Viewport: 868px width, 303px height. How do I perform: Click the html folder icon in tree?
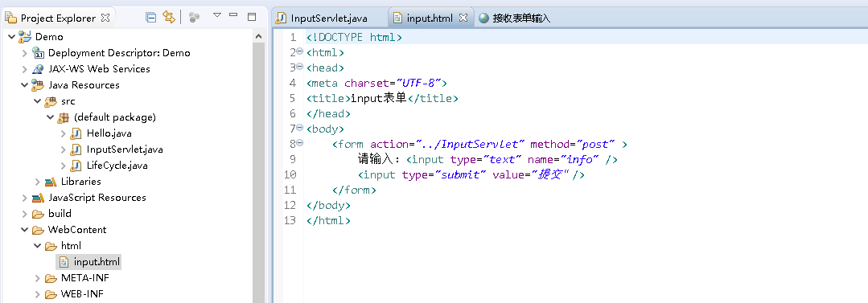coord(51,245)
